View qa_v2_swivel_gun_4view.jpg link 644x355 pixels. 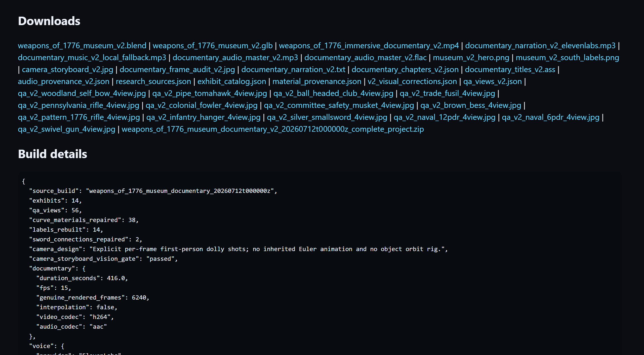(x=67, y=129)
